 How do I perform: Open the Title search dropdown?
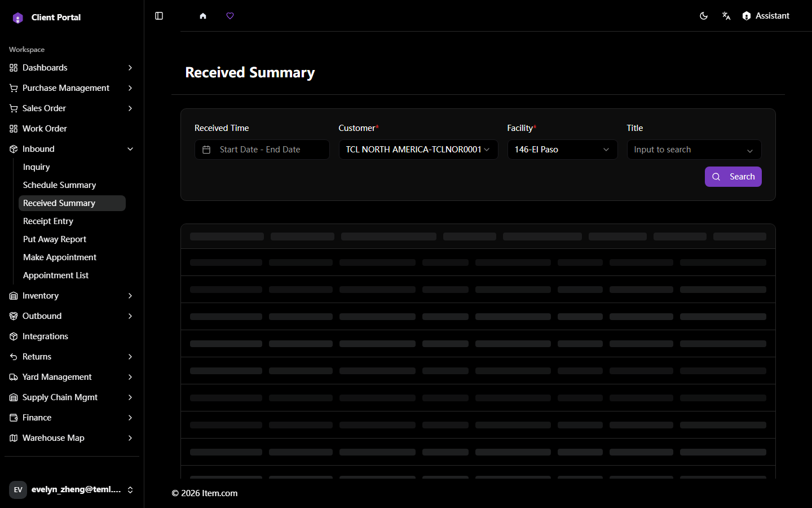click(x=694, y=150)
